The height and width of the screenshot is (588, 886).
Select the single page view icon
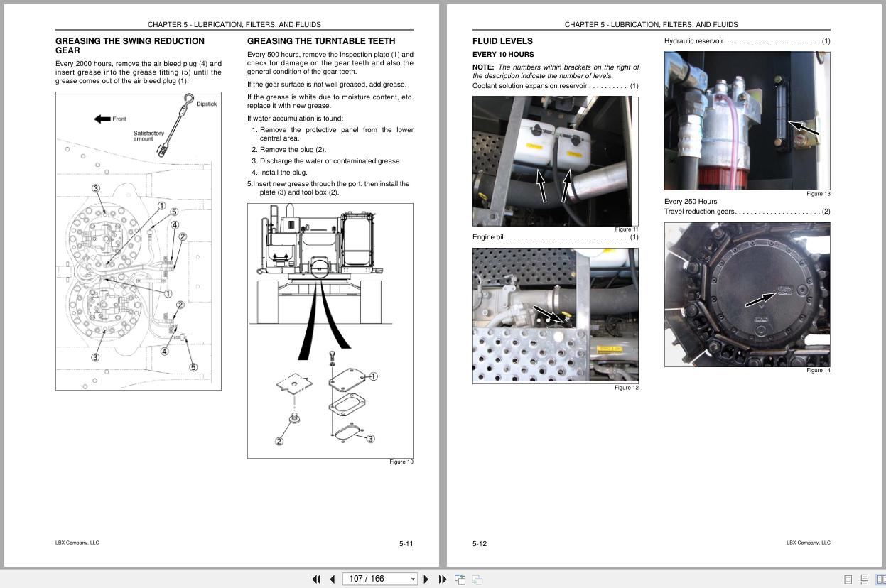tap(848, 579)
